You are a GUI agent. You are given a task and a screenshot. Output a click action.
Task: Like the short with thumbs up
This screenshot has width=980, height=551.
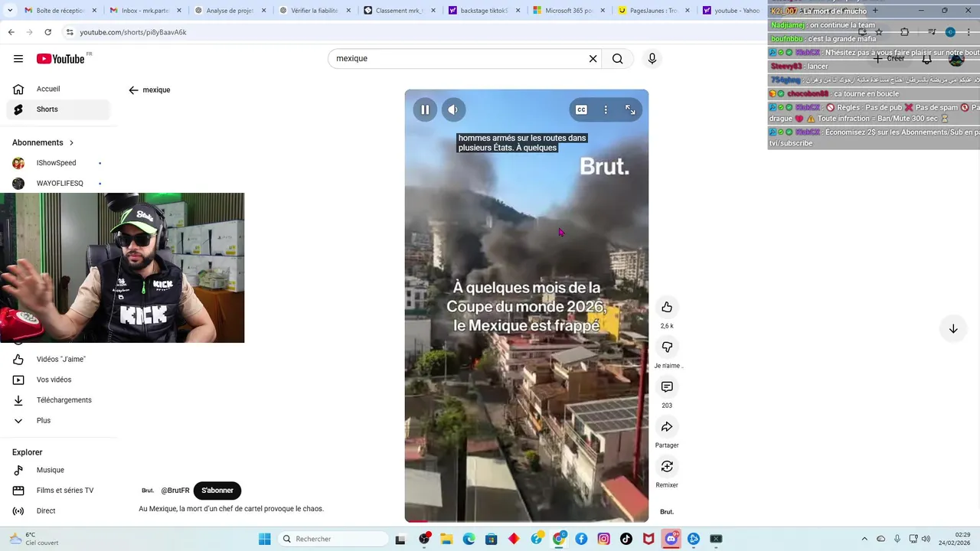point(667,307)
